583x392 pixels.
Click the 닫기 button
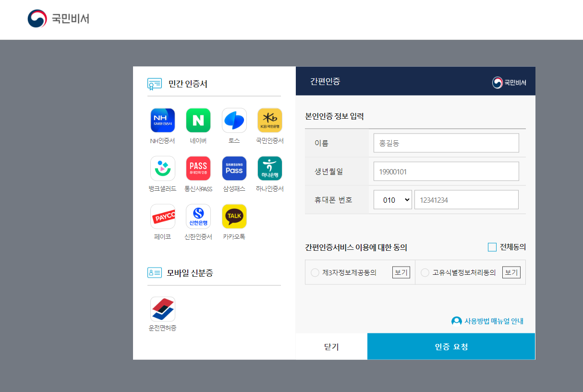(x=331, y=346)
